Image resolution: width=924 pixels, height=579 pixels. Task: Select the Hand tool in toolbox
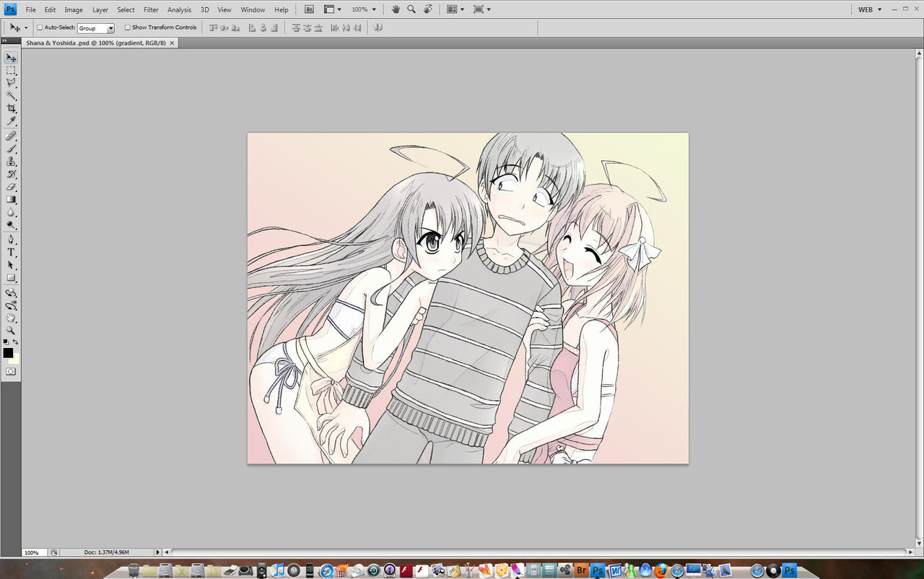(11, 318)
